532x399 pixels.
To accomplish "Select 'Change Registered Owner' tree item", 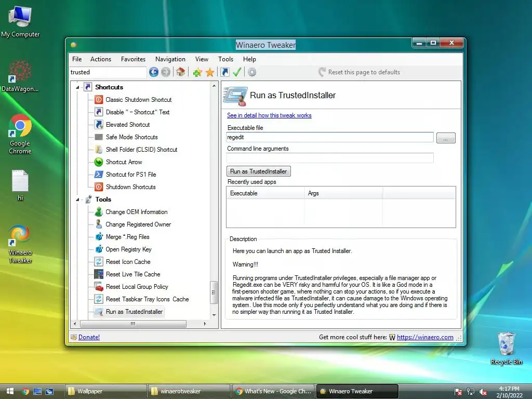I will [x=138, y=224].
